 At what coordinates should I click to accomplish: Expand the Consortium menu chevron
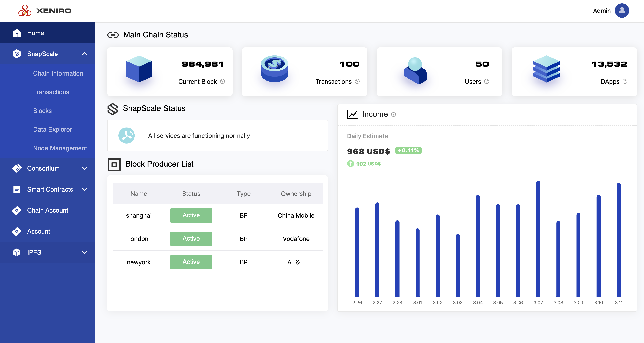[85, 168]
